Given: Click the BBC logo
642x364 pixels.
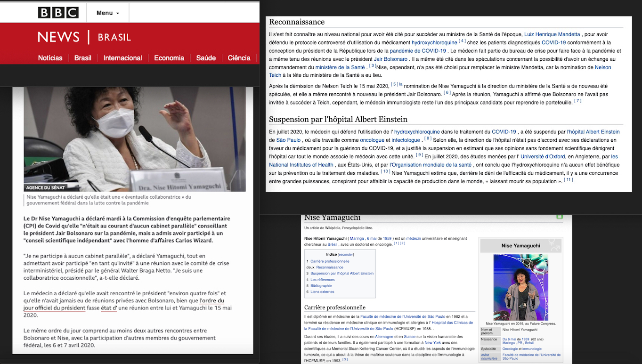Looking at the screenshot, I should (58, 13).
